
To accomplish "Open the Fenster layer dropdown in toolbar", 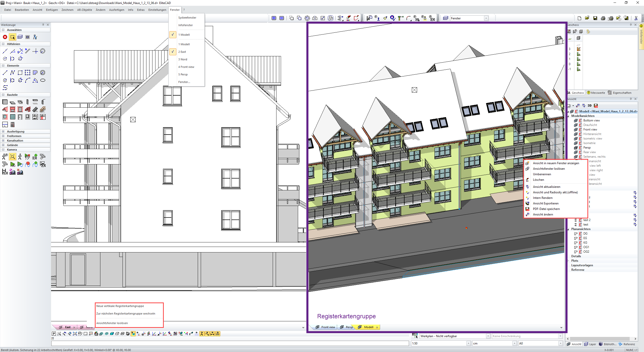I will pyautogui.click(x=486, y=18).
